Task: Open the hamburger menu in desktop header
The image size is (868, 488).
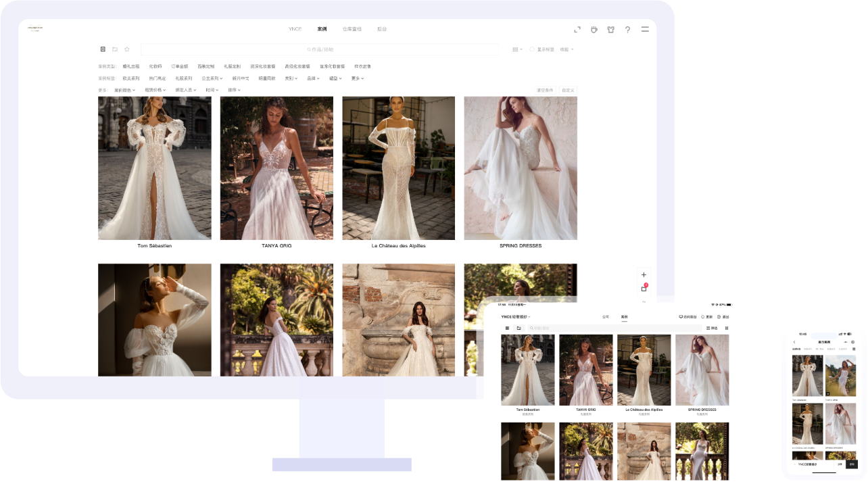Action: (x=645, y=30)
